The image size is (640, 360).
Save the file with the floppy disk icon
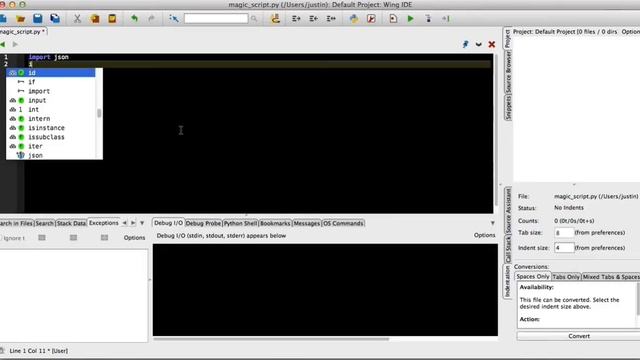pyautogui.click(x=38, y=18)
